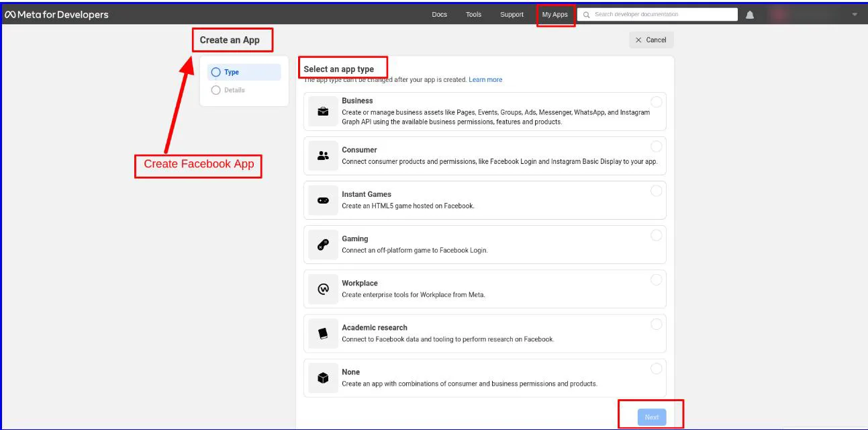Open the Support menu
This screenshot has height=430, width=868.
(512, 15)
